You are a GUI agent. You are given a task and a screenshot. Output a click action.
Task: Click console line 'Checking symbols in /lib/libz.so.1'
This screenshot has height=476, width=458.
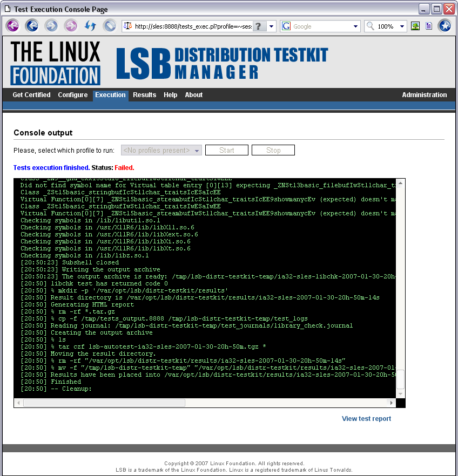(x=84, y=255)
